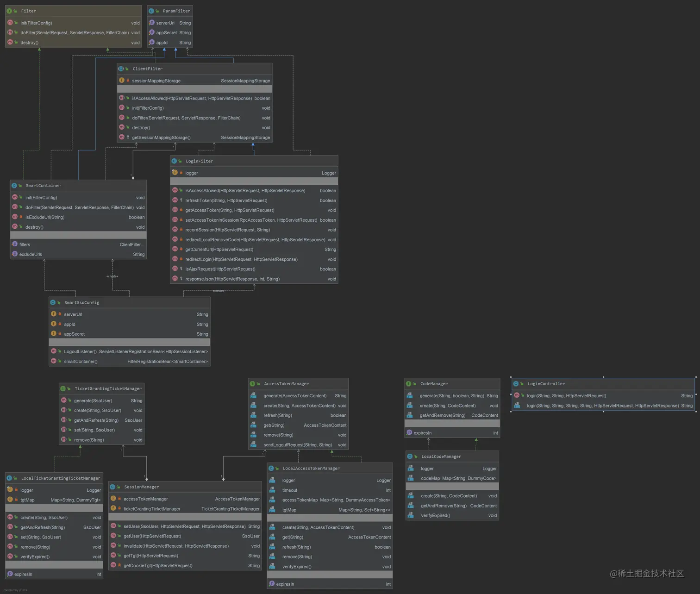Select verifyExpired() in LocalCodeManager

tap(452, 515)
